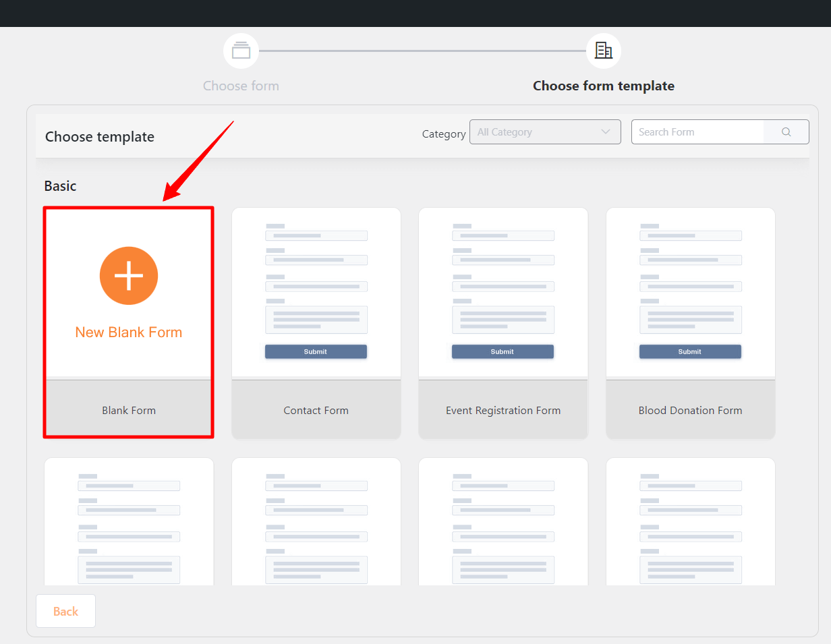Click the Choose template heading
Image resolution: width=831 pixels, height=644 pixels.
pos(100,137)
